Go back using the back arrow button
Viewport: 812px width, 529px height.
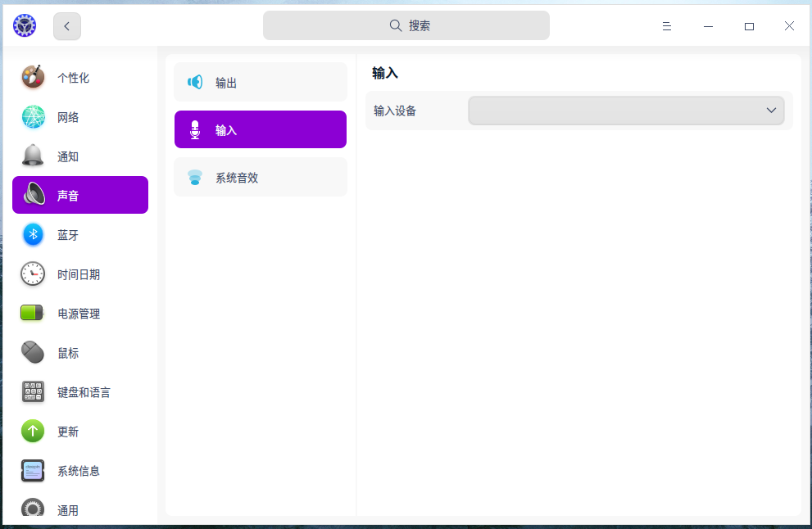67,26
